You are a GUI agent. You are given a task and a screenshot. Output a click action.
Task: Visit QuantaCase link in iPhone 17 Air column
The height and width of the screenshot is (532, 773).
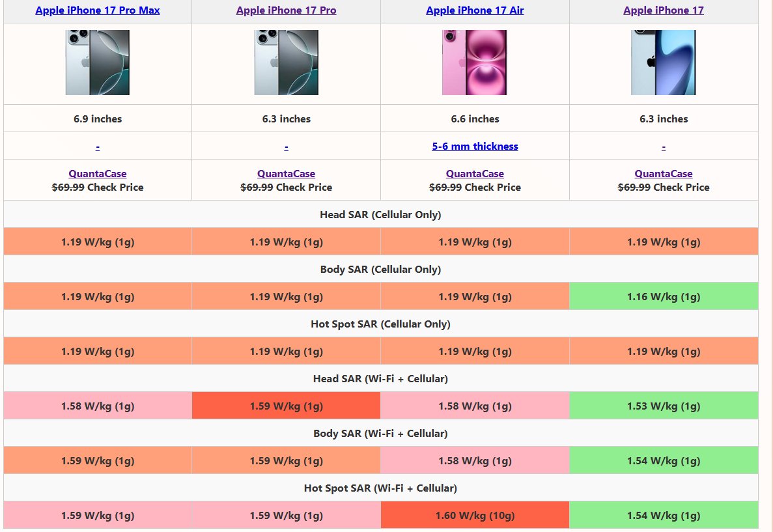click(475, 174)
